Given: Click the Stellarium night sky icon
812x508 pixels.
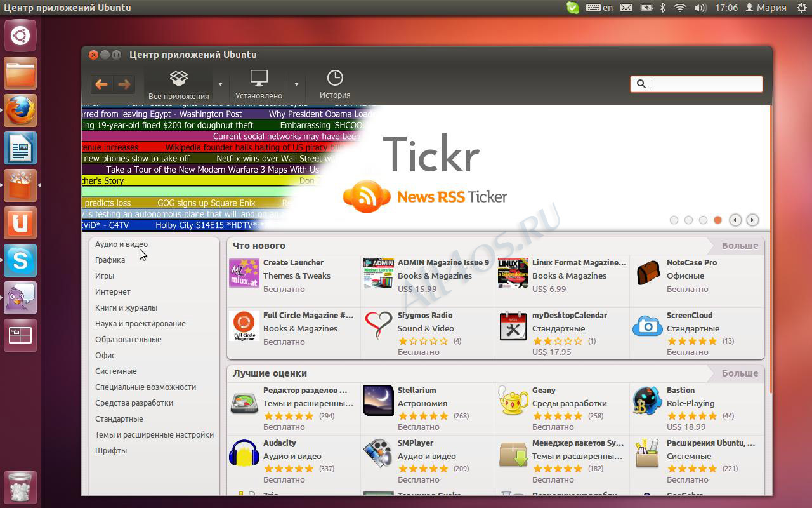Looking at the screenshot, I should point(379,401).
